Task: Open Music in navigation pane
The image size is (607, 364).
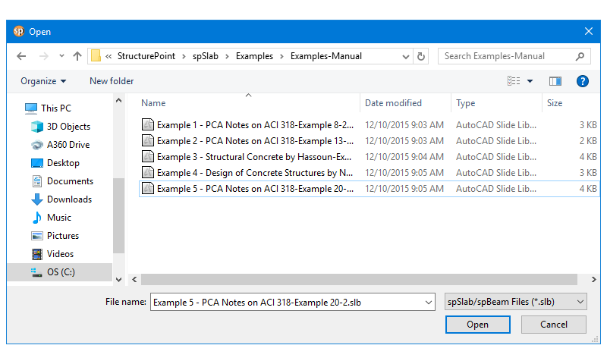Action: [x=51, y=218]
